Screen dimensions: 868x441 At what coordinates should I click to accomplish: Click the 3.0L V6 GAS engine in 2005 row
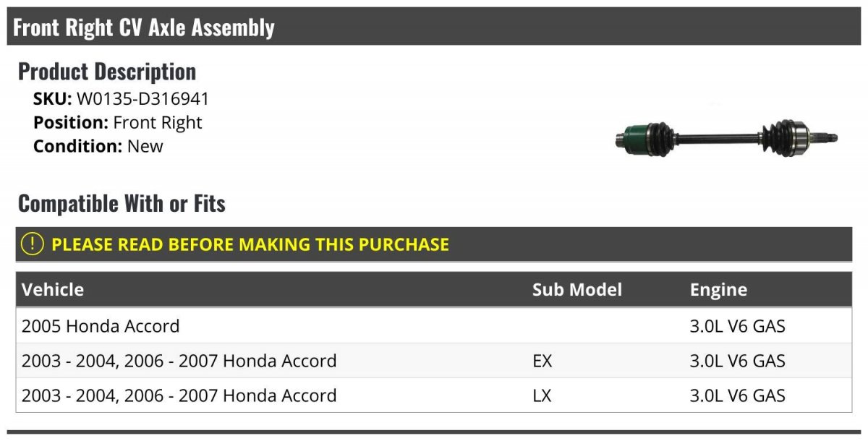point(737,326)
